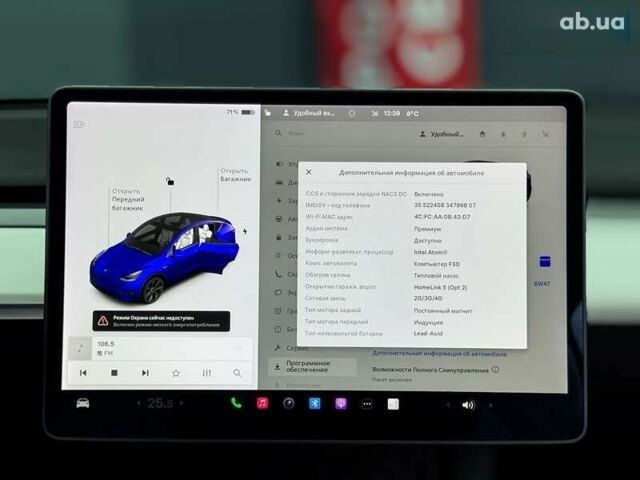This screenshot has height=480, width=640.
Task: Tap the download arrow icon in the settings header
Action: (503, 134)
